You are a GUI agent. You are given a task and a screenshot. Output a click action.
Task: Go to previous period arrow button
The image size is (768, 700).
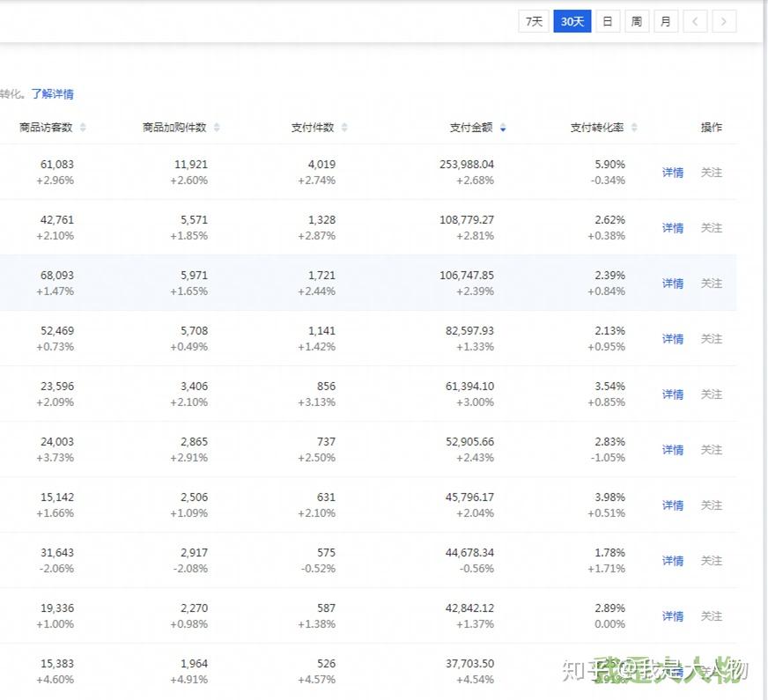coord(695,21)
